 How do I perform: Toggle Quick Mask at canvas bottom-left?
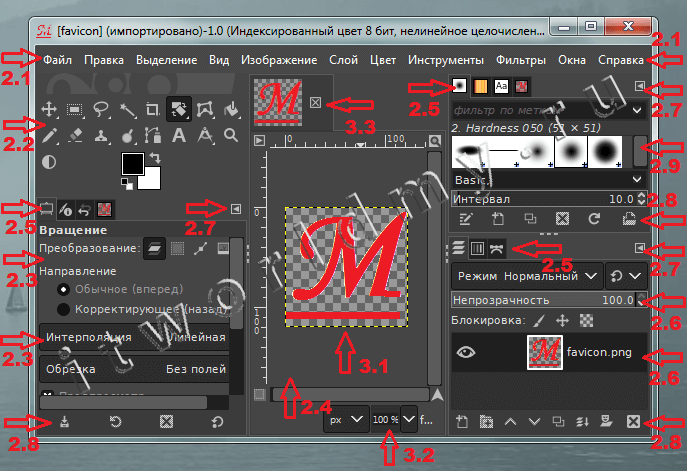click(259, 394)
